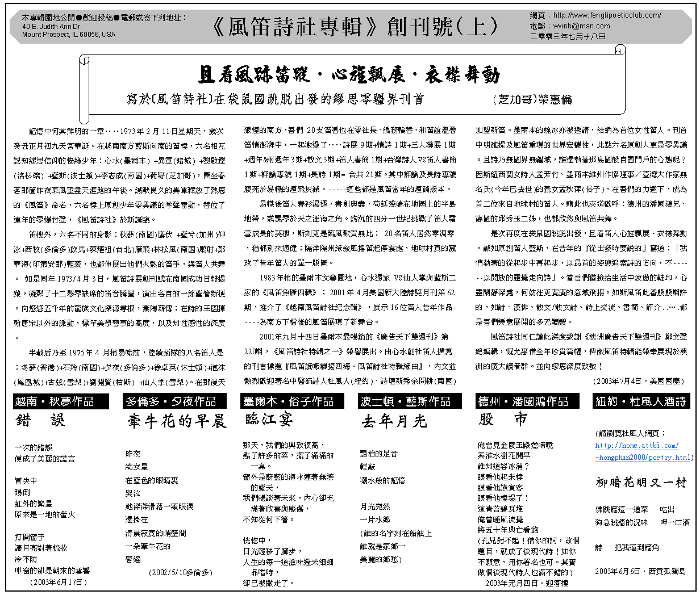Image resolution: width=700 pixels, height=595 pixels.
Task: Select the calligraphy headline 且看風跡笛蹤
Action: [348, 74]
